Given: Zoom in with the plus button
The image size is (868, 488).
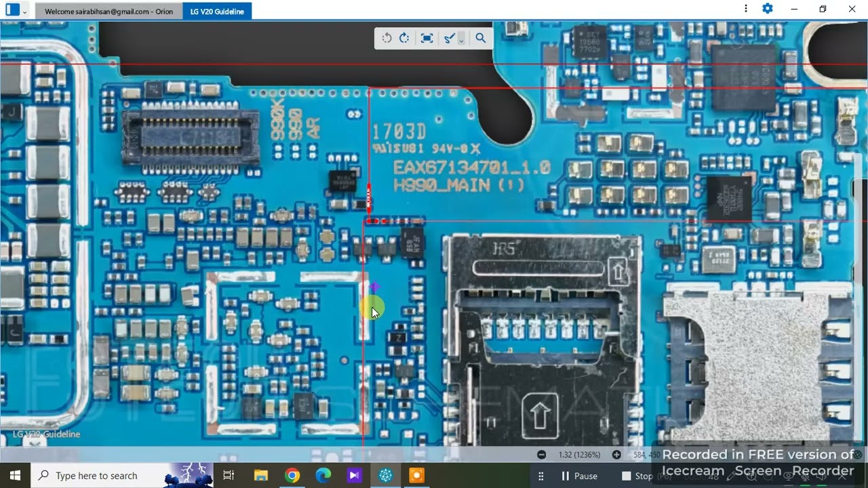Looking at the screenshot, I should tap(616, 455).
